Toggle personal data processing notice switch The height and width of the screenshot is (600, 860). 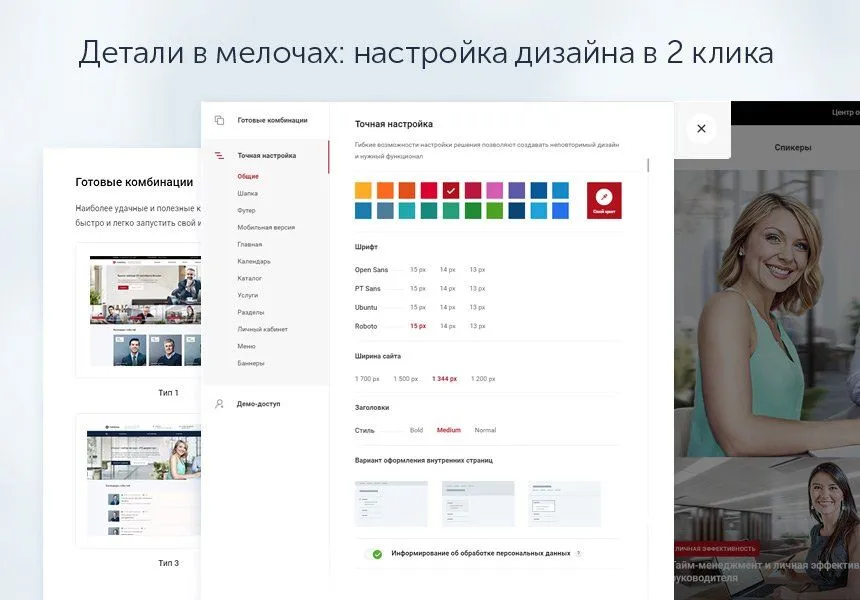click(377, 553)
